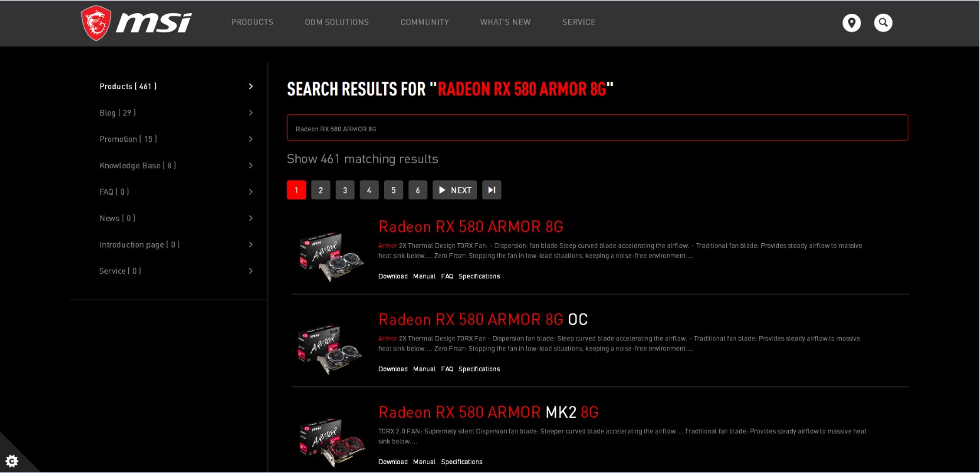Go to results page 3
980x473 pixels.
(345, 190)
